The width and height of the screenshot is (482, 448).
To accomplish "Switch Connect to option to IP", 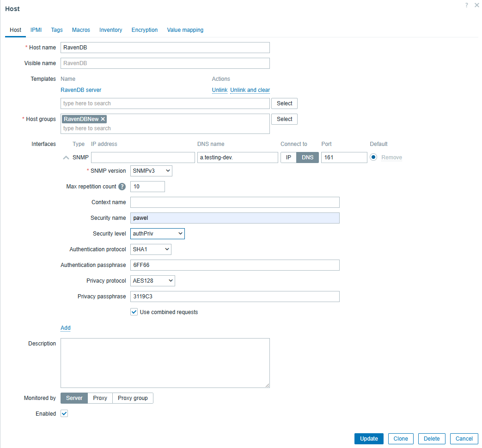I will pos(288,157).
